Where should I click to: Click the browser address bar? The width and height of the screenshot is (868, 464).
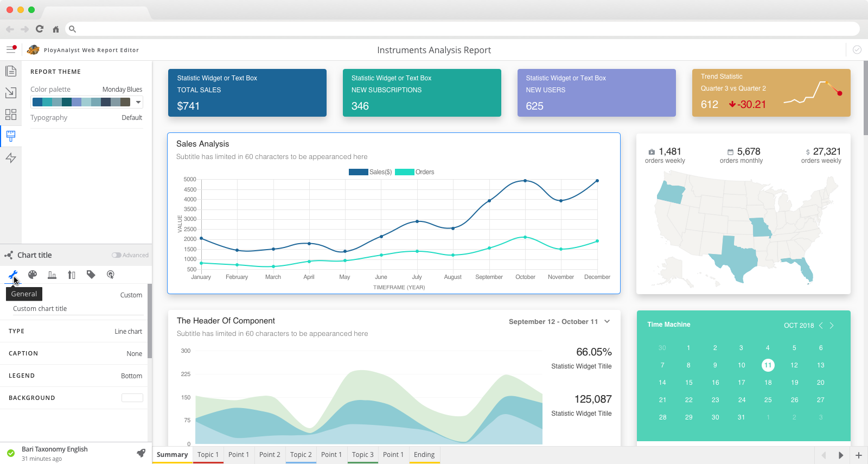click(462, 29)
